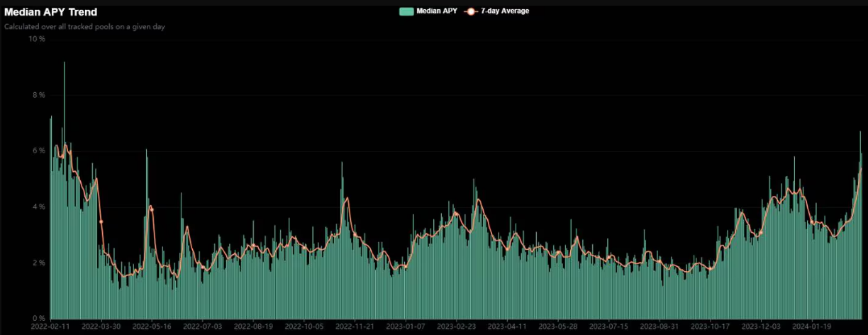This screenshot has height=335, width=868.
Task: Click the subtitle about tracked pools
Action: click(x=84, y=26)
